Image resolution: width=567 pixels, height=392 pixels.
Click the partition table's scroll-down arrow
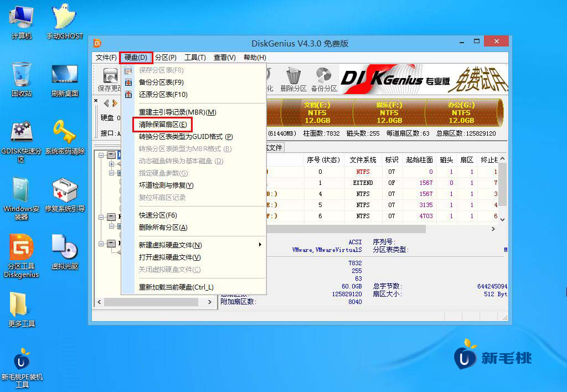pyautogui.click(x=503, y=219)
